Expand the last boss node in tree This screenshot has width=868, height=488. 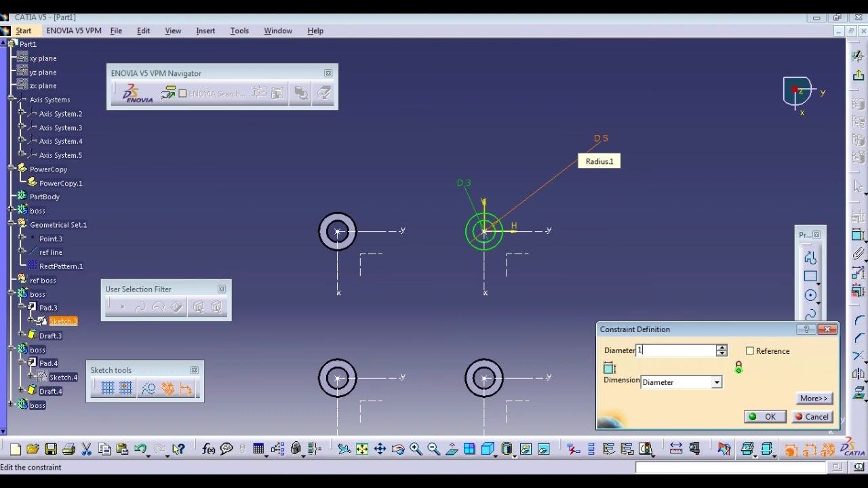pyautogui.click(x=12, y=405)
